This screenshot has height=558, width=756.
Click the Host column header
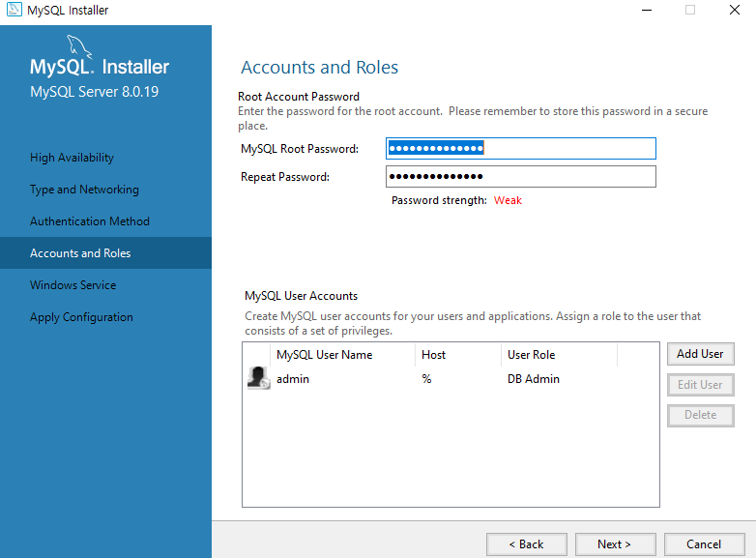[x=433, y=355]
